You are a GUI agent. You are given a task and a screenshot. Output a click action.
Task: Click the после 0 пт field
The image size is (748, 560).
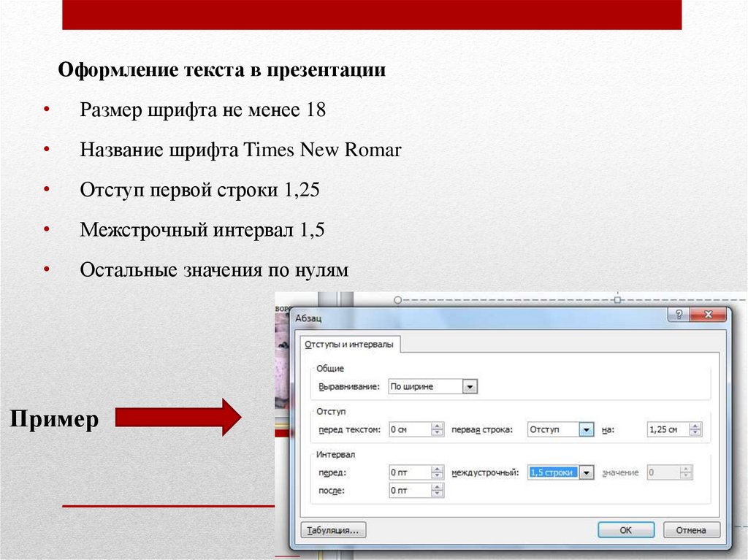411,491
